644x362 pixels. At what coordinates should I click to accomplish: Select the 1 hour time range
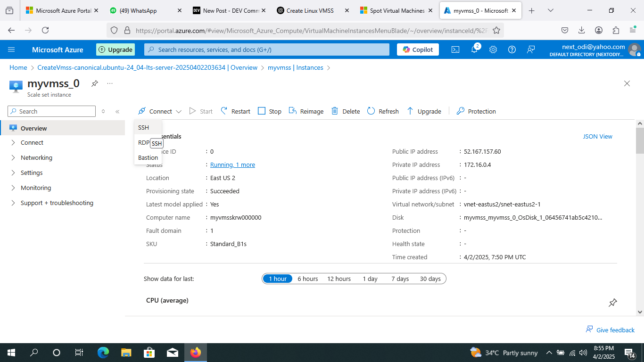(x=278, y=279)
